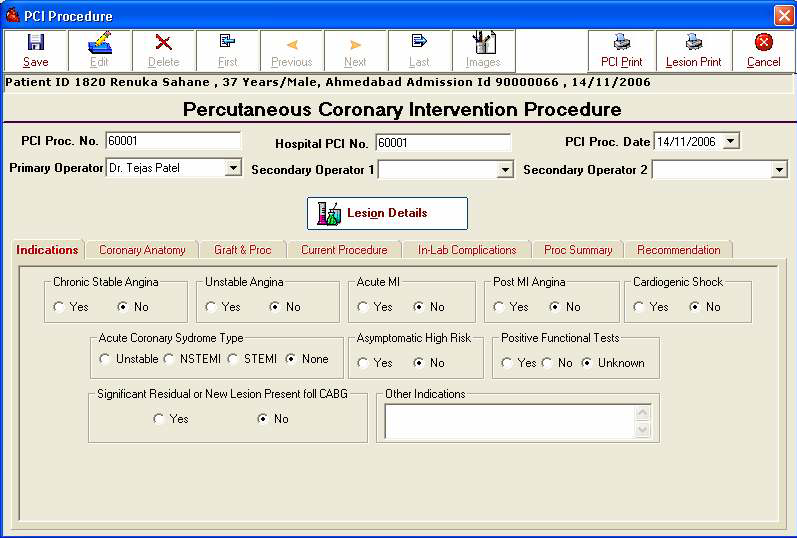Click the Save toolbar icon
The width and height of the screenshot is (797, 538).
[x=36, y=43]
